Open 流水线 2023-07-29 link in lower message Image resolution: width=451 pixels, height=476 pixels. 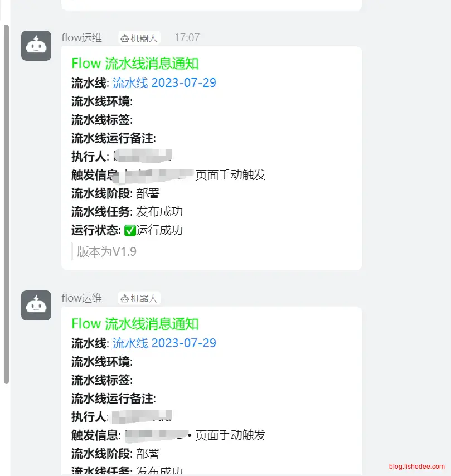pyautogui.click(x=164, y=343)
